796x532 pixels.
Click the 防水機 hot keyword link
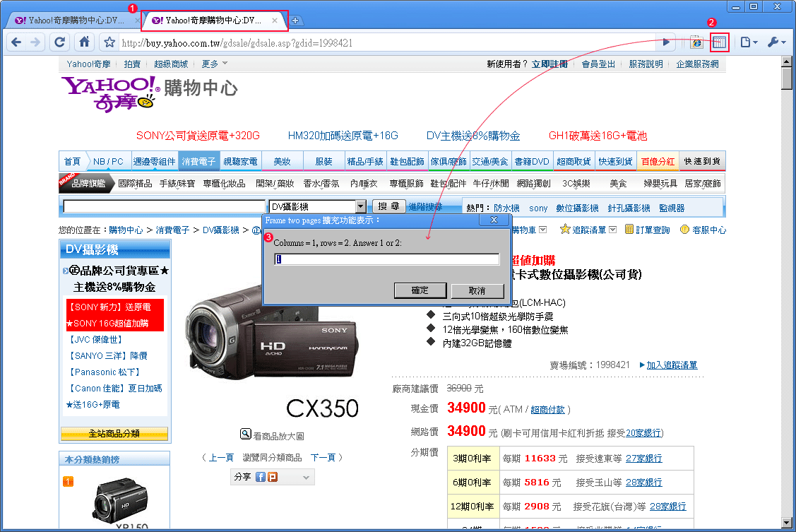pyautogui.click(x=506, y=208)
